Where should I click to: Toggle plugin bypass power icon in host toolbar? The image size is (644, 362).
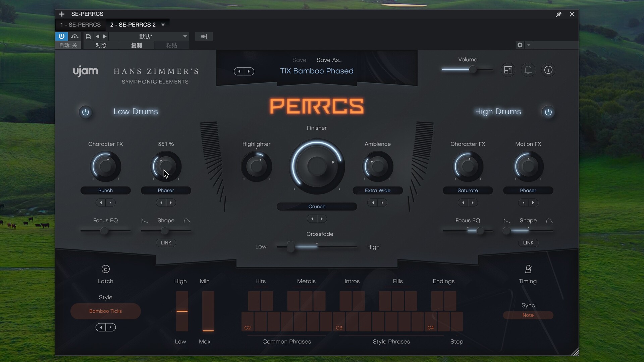click(62, 36)
